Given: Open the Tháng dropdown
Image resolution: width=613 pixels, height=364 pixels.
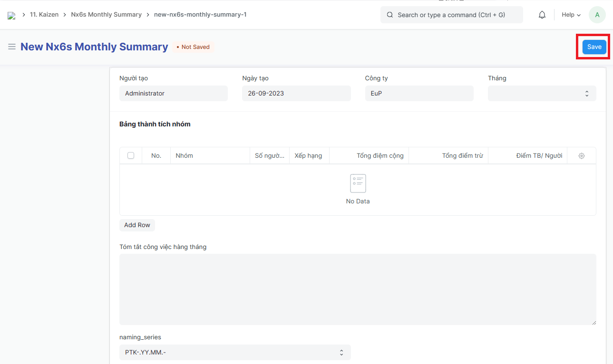Looking at the screenshot, I should coord(542,94).
